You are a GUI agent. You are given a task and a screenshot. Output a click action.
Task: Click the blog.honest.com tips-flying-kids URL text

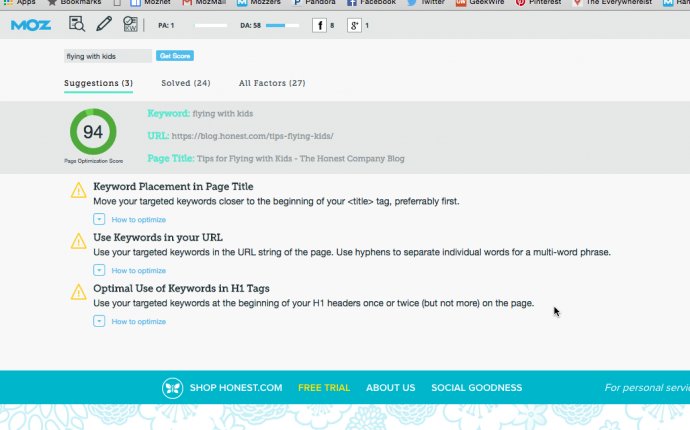[x=252, y=136]
